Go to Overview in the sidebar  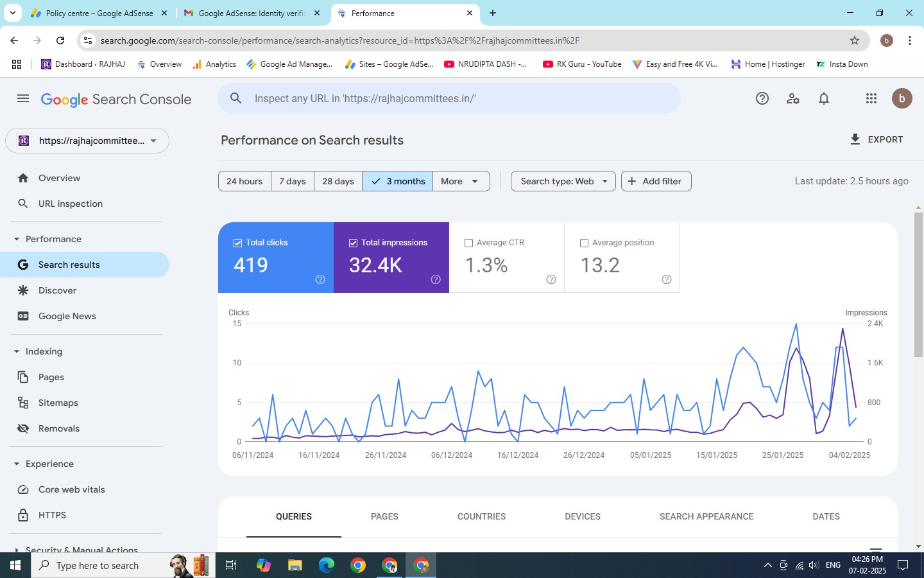85,178
